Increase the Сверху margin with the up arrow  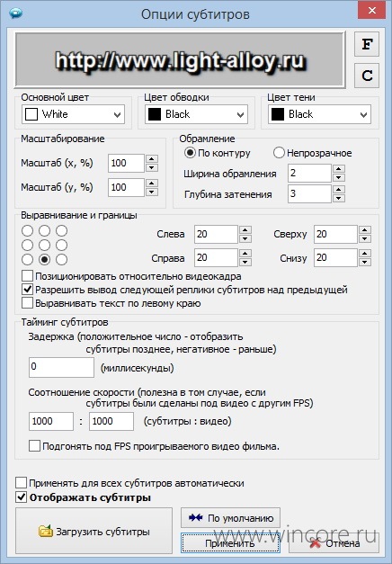365,230
